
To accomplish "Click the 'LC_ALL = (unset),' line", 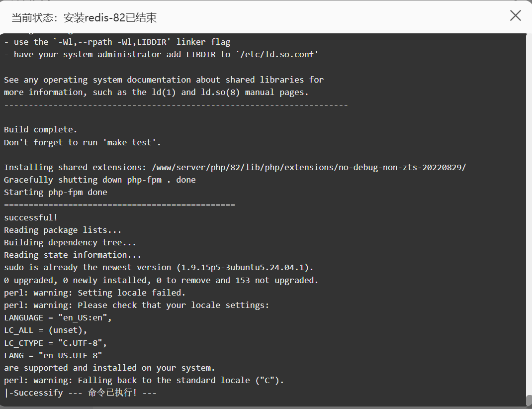I will point(45,330).
